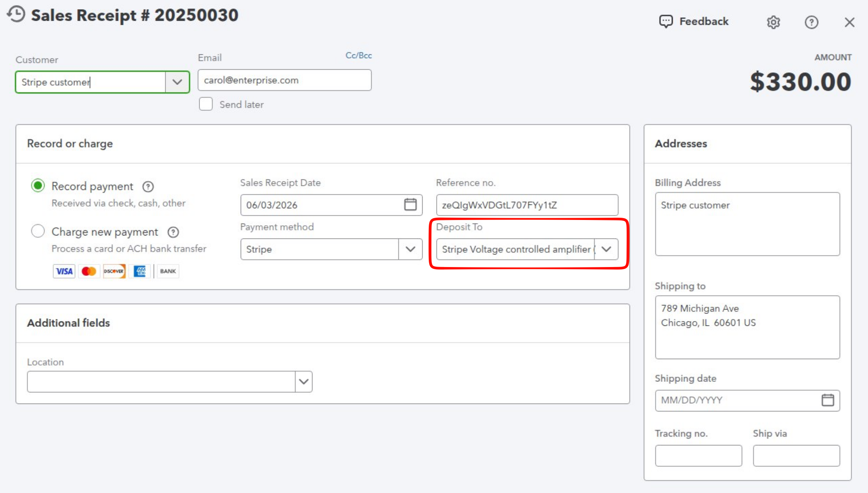Open Cc/Bcc link

pyautogui.click(x=359, y=55)
